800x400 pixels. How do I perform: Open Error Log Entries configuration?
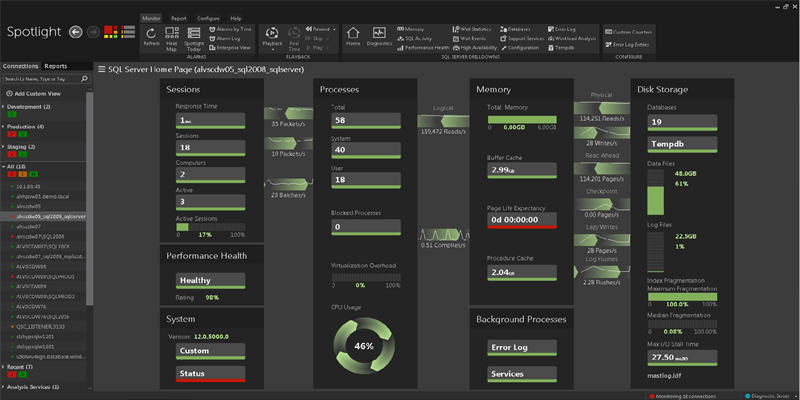pyautogui.click(x=627, y=44)
